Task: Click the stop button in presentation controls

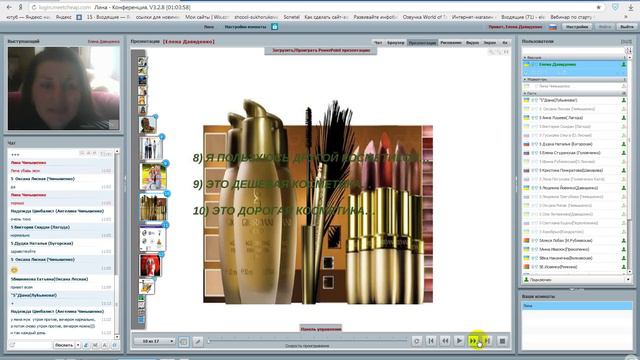Action: [502, 341]
